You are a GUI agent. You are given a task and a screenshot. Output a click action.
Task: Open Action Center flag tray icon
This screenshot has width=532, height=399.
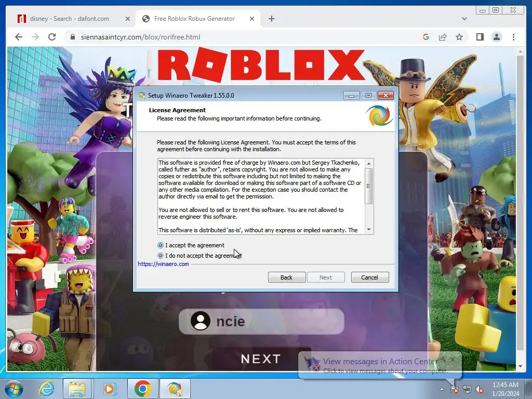(x=454, y=389)
